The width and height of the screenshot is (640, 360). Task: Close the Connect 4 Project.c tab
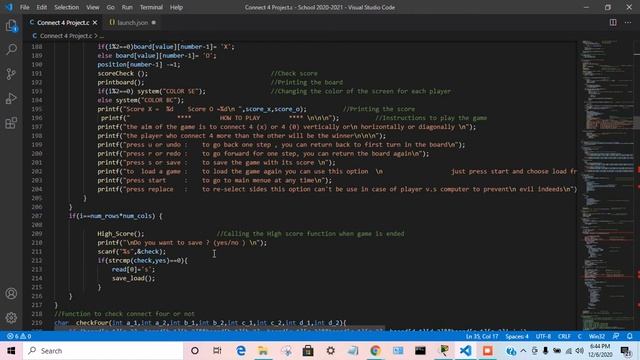(x=95, y=23)
